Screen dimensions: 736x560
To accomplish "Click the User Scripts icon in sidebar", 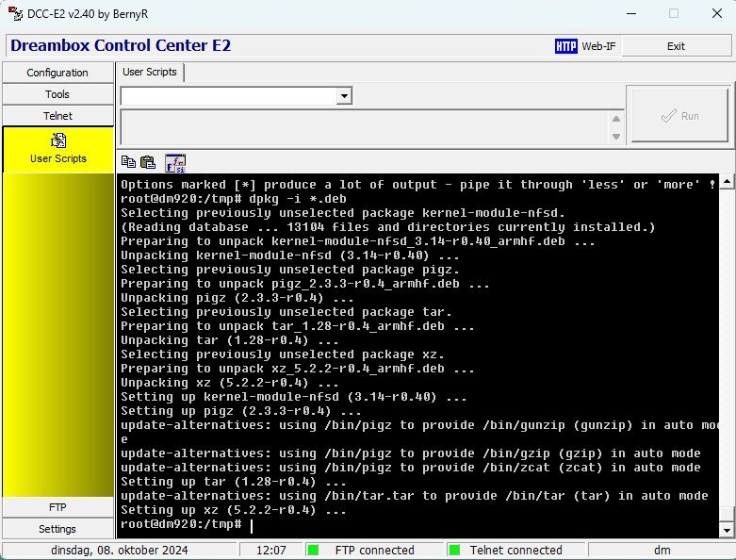I will click(57, 140).
